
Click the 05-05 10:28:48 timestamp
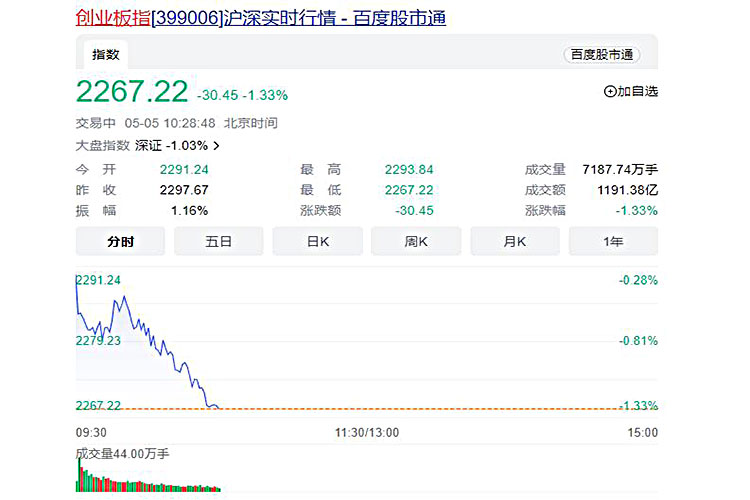coord(170,123)
